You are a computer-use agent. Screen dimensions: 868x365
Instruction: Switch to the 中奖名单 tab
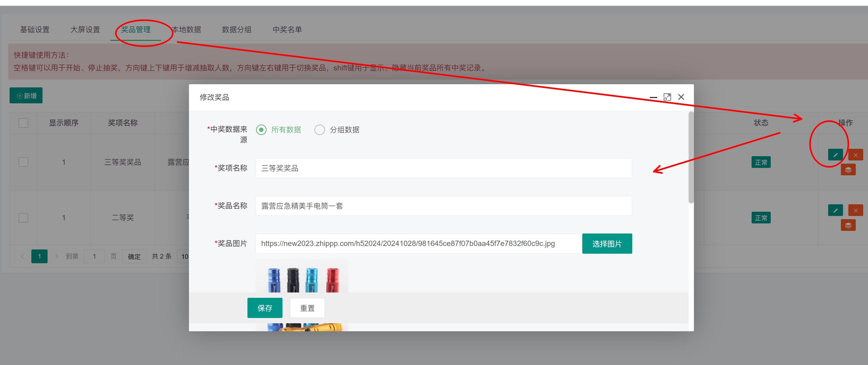[287, 30]
